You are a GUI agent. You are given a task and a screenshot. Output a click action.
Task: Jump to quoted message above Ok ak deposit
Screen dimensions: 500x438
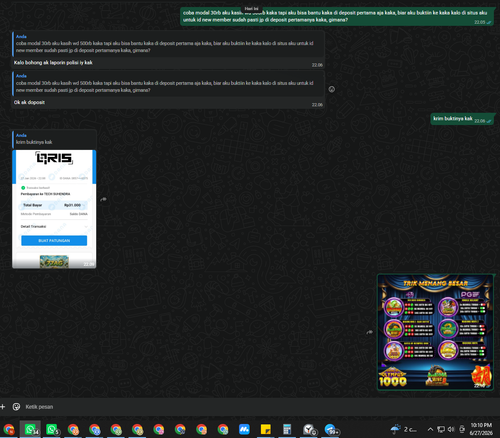point(168,84)
